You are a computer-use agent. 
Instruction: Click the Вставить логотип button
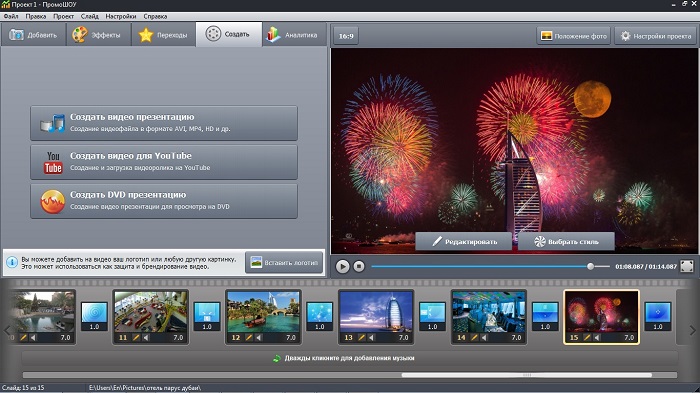click(x=284, y=263)
